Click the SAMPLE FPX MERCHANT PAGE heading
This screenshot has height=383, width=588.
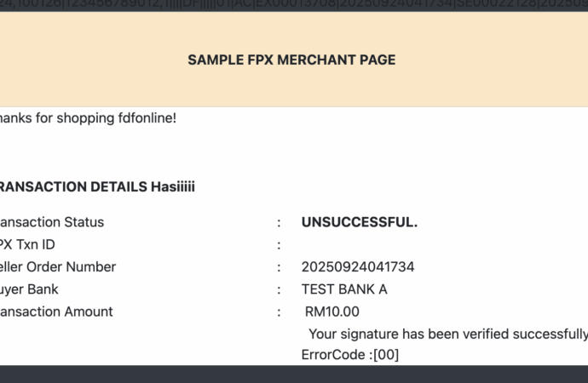[x=291, y=60]
